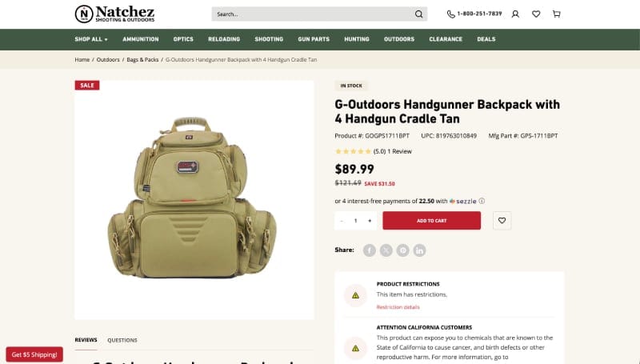This screenshot has height=364, width=640.
Task: Add product to wishlist heart button
Action: [502, 221]
